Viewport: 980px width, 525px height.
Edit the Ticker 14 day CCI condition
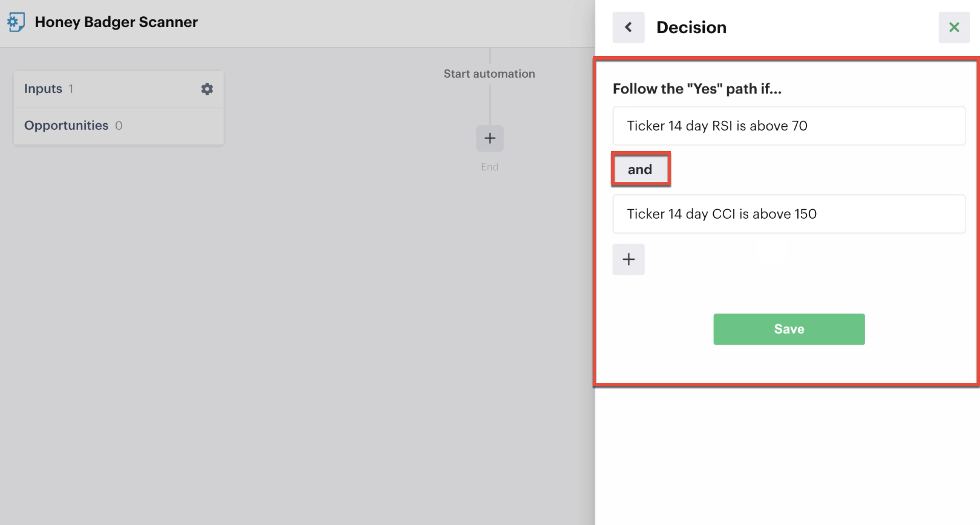point(789,213)
